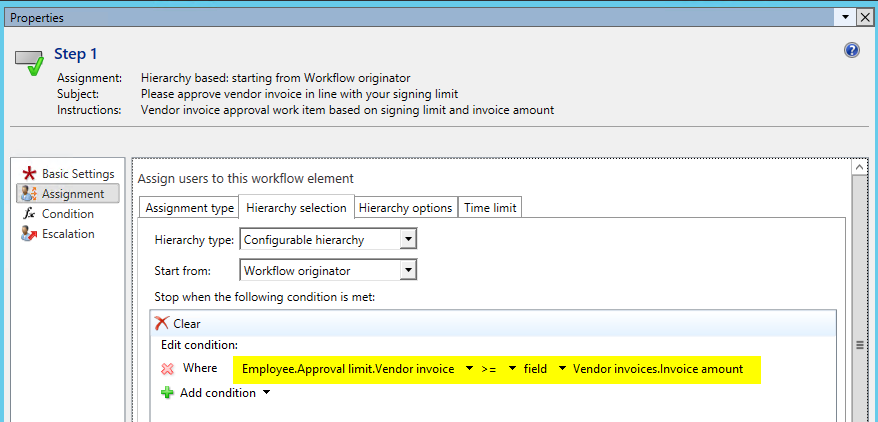The image size is (878, 422).
Task: Open the Hierarchy type dropdown
Action: click(x=407, y=239)
